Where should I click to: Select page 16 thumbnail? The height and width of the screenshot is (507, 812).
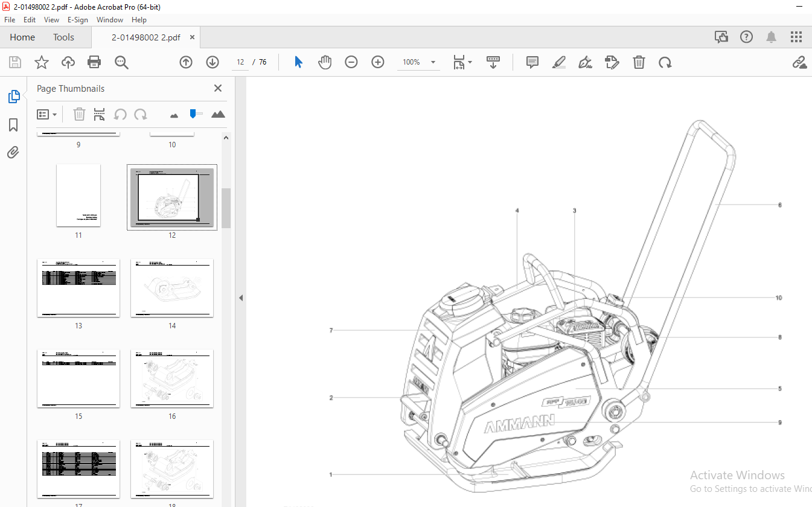click(x=172, y=378)
